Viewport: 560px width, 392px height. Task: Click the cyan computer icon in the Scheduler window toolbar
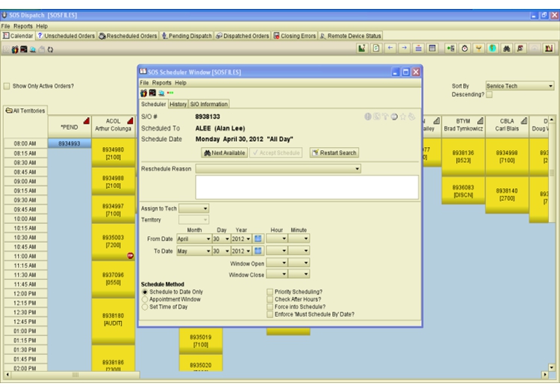click(161, 93)
